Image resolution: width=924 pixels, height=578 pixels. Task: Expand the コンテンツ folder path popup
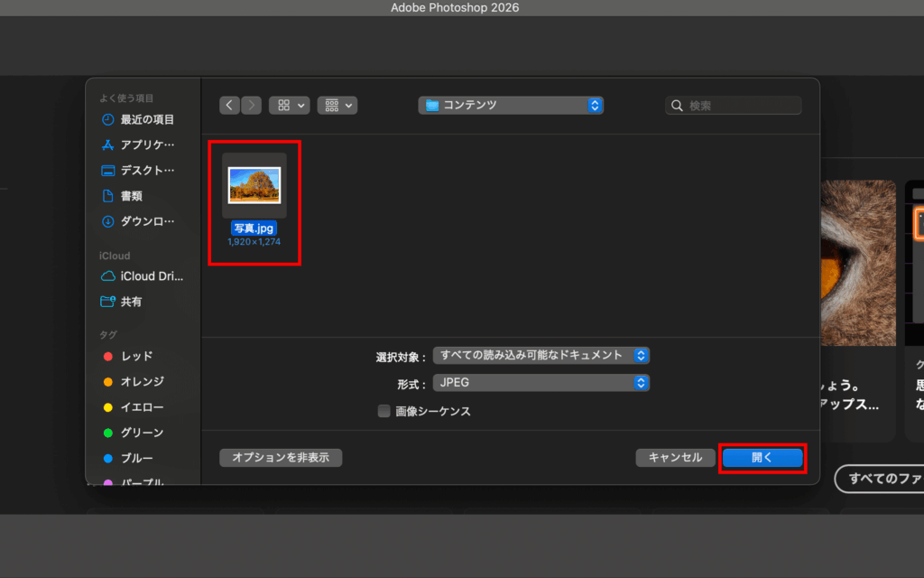pos(511,106)
